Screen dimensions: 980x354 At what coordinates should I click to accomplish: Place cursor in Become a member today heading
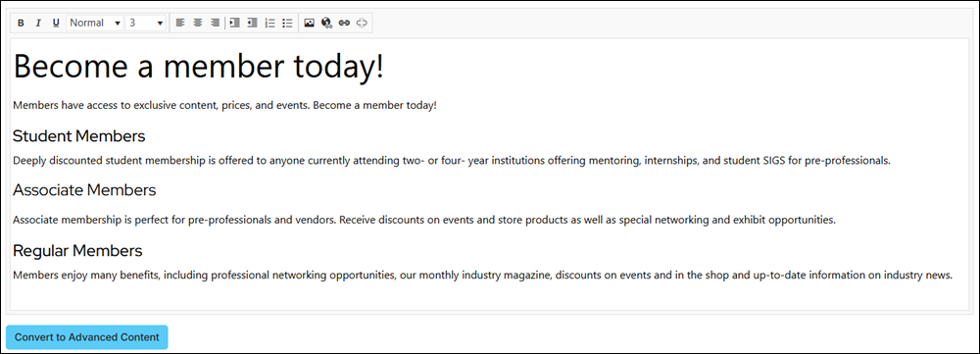point(198,67)
